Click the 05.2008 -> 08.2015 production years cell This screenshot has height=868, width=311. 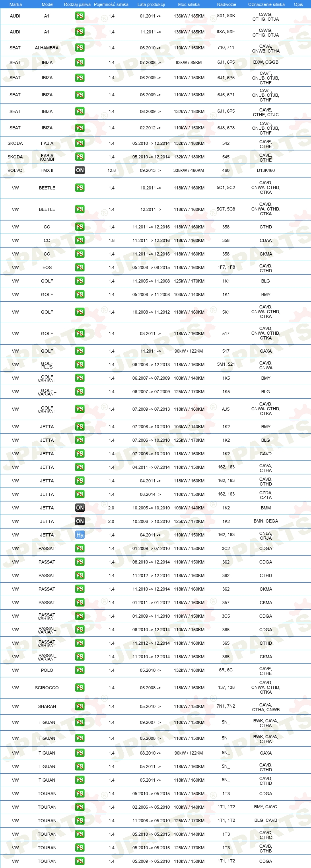[x=151, y=267]
